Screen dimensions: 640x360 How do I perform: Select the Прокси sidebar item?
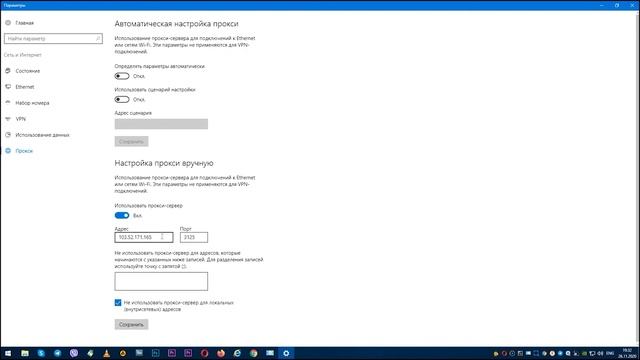click(x=24, y=151)
